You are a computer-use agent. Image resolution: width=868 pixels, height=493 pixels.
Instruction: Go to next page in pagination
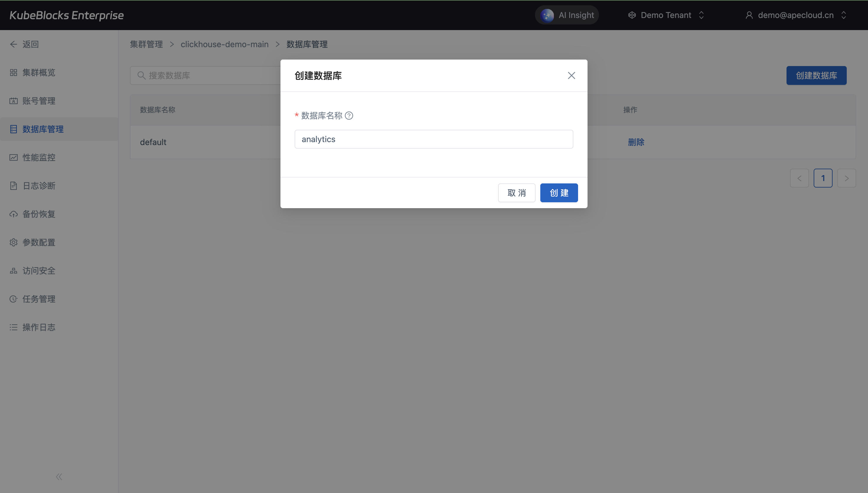coord(846,178)
